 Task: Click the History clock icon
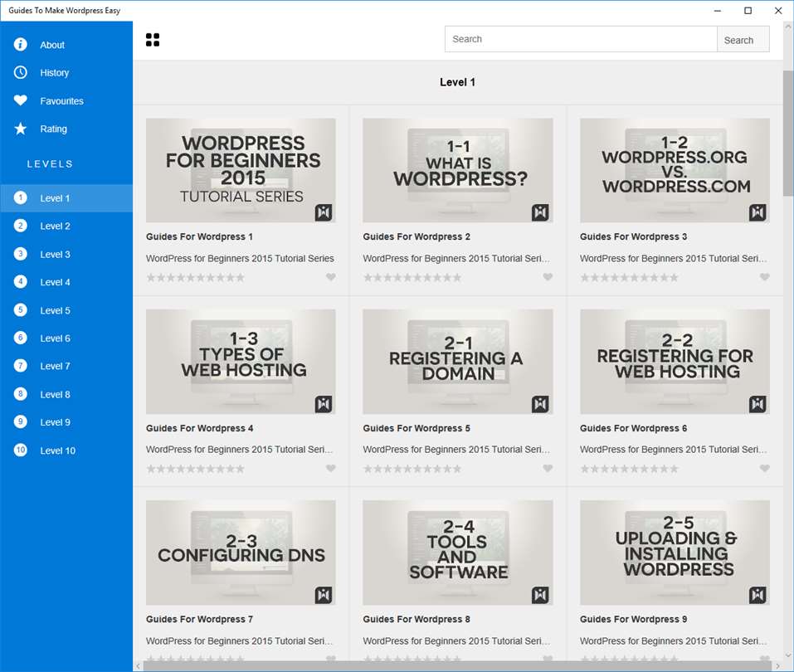(20, 72)
